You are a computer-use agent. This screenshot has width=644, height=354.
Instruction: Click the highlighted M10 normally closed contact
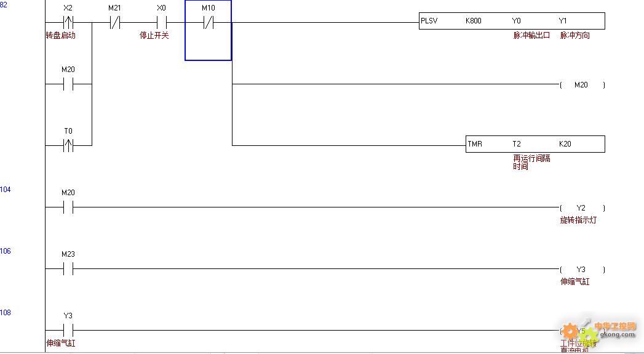click(208, 23)
